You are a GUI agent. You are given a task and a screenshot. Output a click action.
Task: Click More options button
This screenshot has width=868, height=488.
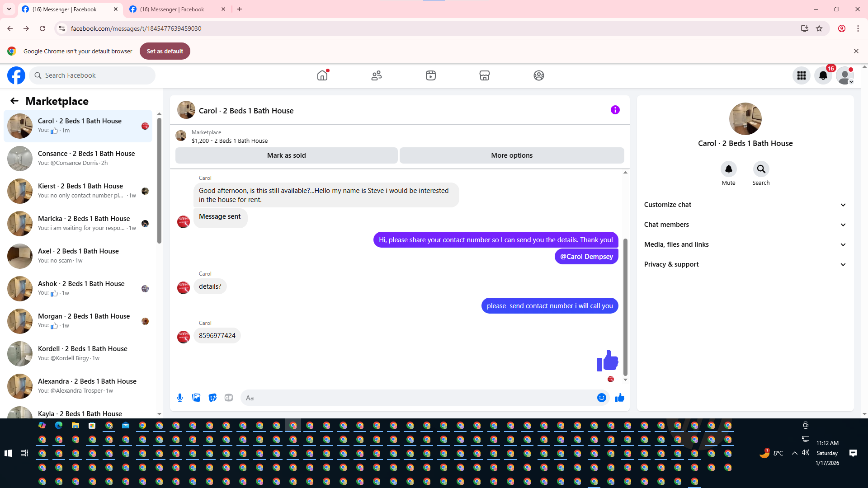pos(512,155)
